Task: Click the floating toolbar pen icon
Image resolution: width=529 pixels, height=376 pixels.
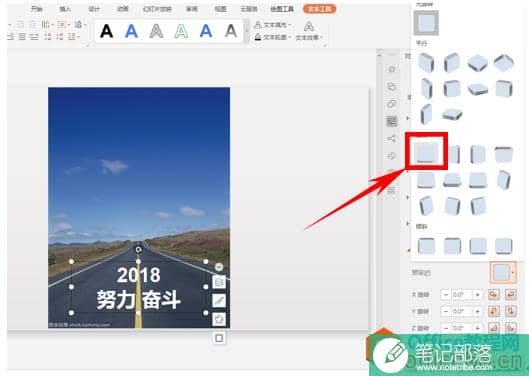Action: pyautogui.click(x=219, y=300)
